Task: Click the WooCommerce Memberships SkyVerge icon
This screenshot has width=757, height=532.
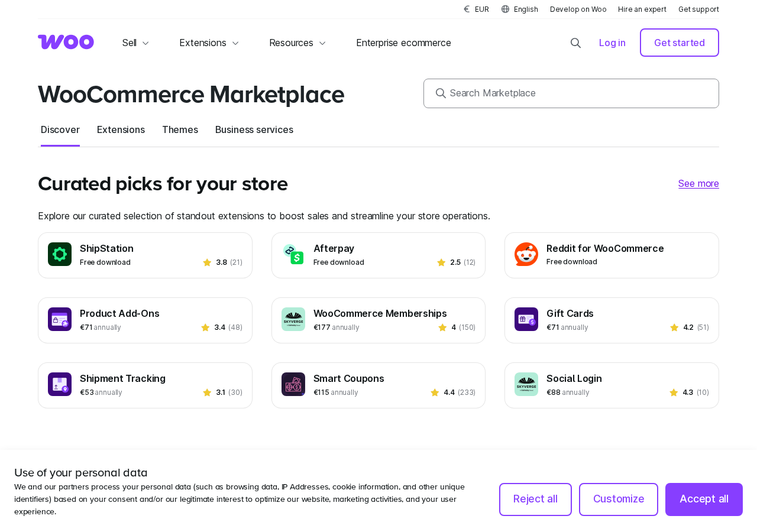Action: click(293, 319)
